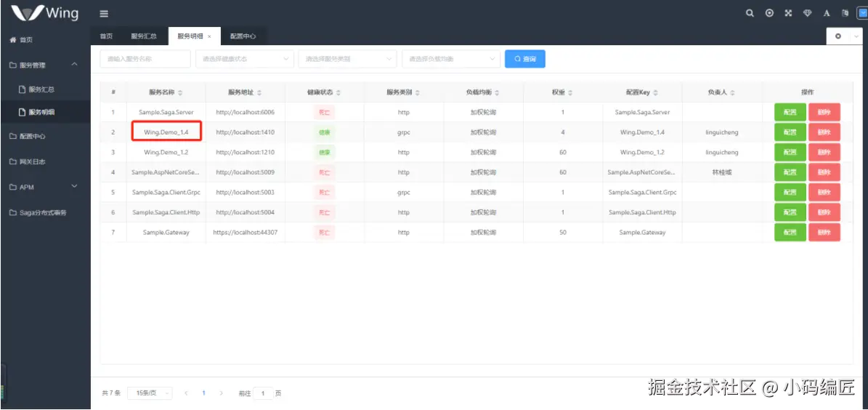Viewport: 868px width, 410px height.
Task: Sort by 服务名称 column arrows
Action: click(180, 92)
